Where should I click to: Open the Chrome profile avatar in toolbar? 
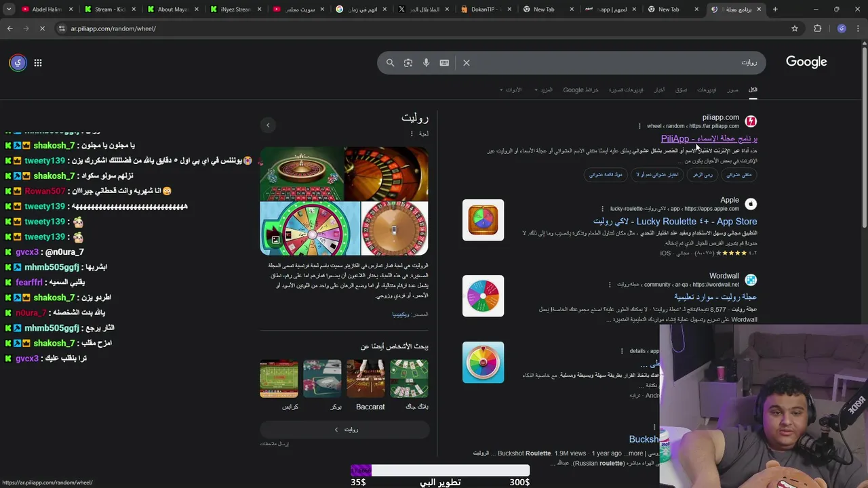coord(842,28)
